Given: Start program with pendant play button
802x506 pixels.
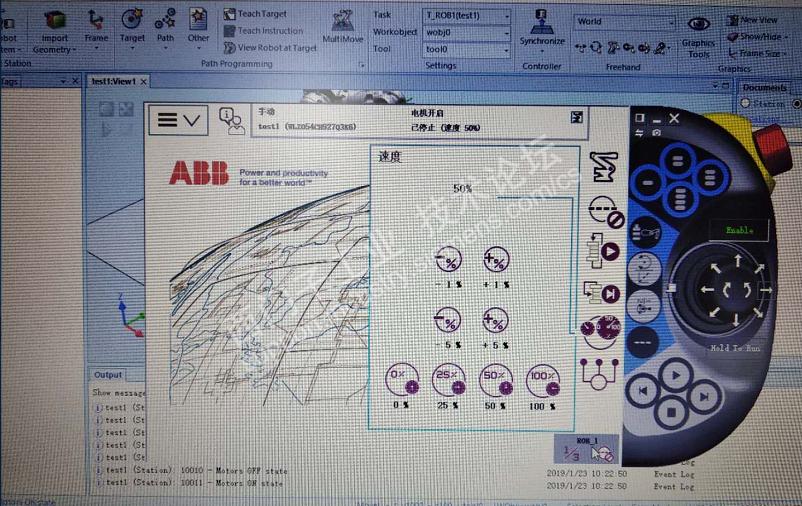Looking at the screenshot, I should 675,376.
